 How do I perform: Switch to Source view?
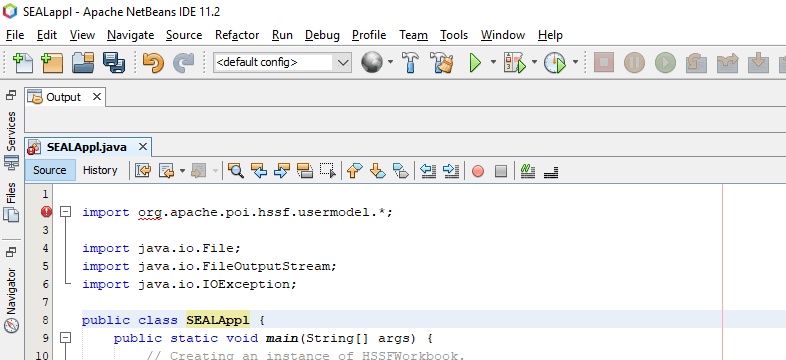click(50, 170)
